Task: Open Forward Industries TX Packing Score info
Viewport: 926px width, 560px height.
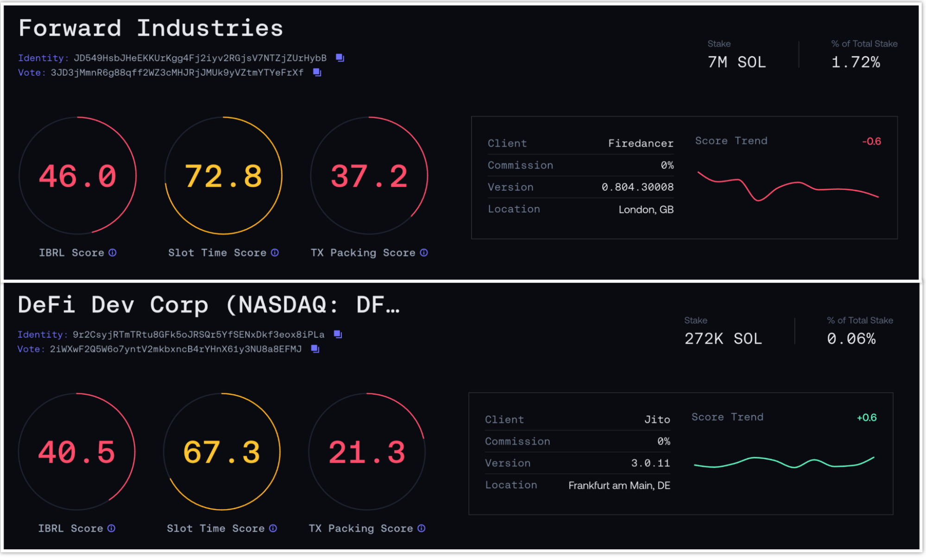Action: pos(424,252)
